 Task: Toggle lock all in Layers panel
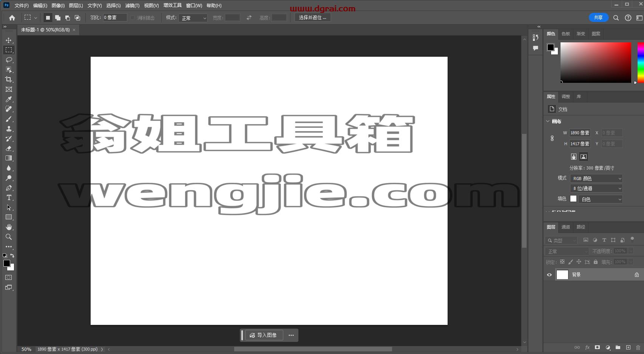click(x=596, y=262)
